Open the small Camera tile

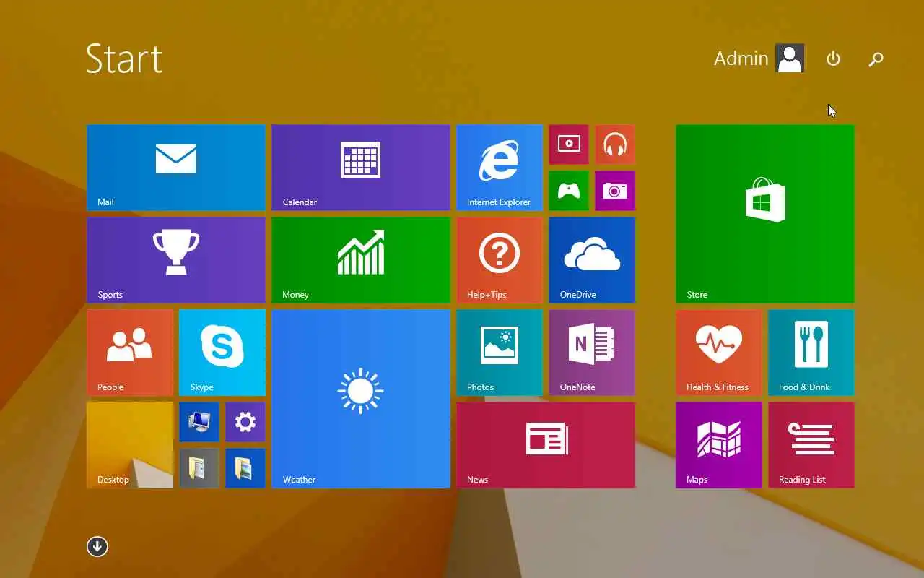tap(615, 191)
